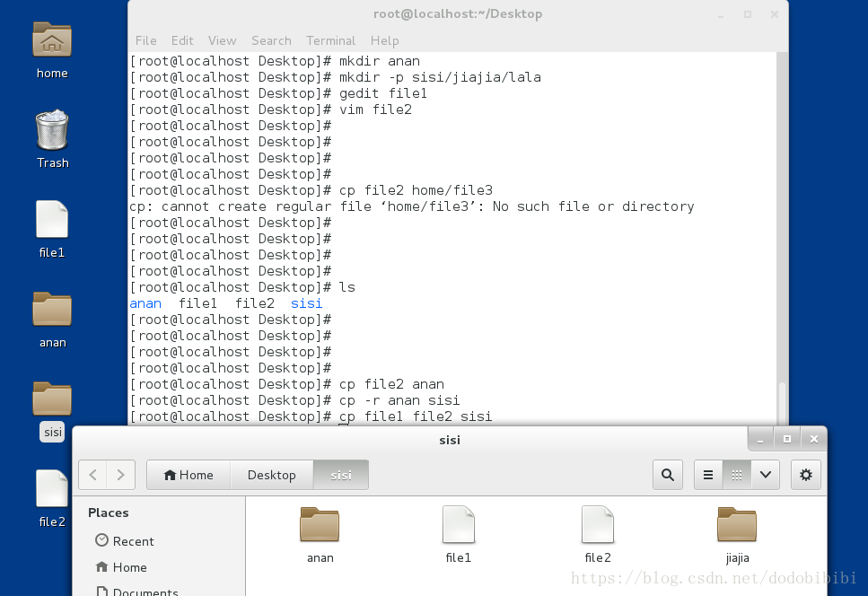Viewport: 868px width, 596px height.
Task: Select file2 in the sisi window
Action: [x=598, y=535]
